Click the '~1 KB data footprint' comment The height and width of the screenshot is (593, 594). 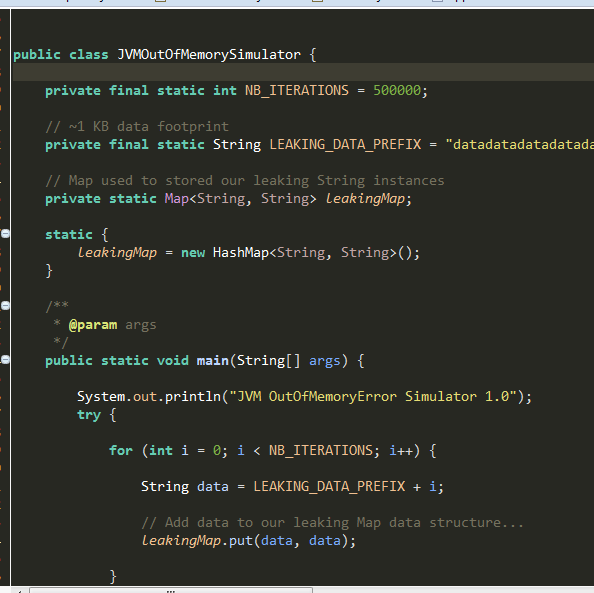pos(137,127)
